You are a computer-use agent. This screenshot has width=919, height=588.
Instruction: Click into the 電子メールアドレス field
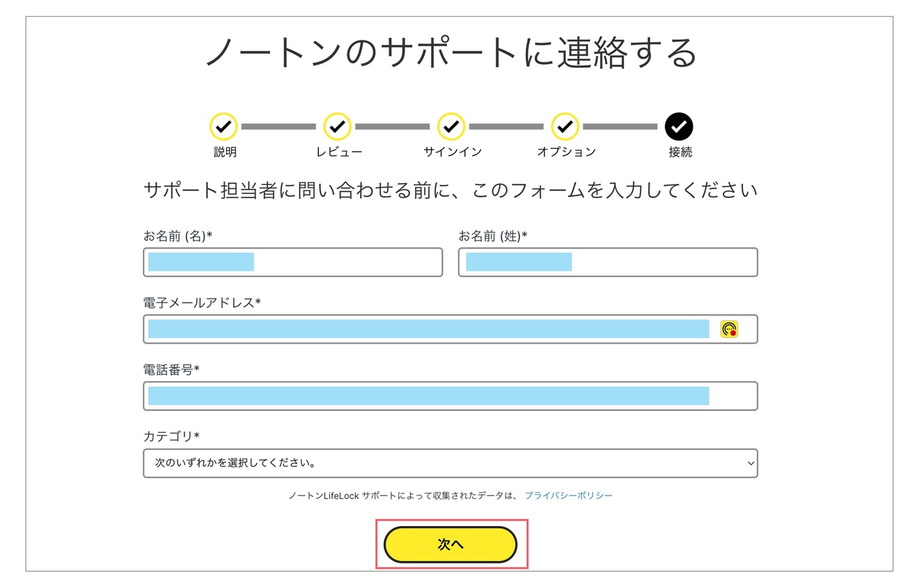coord(428,329)
